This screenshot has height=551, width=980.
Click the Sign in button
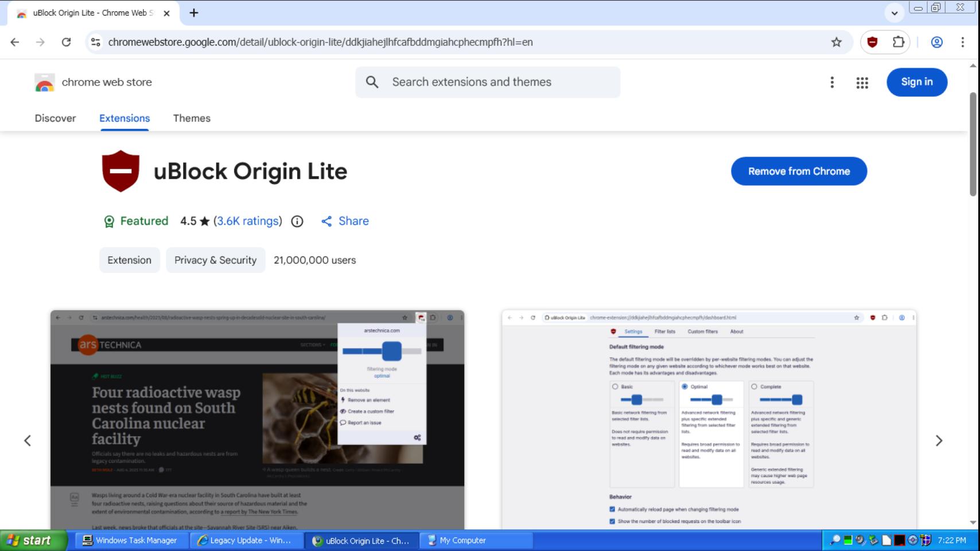917,82
